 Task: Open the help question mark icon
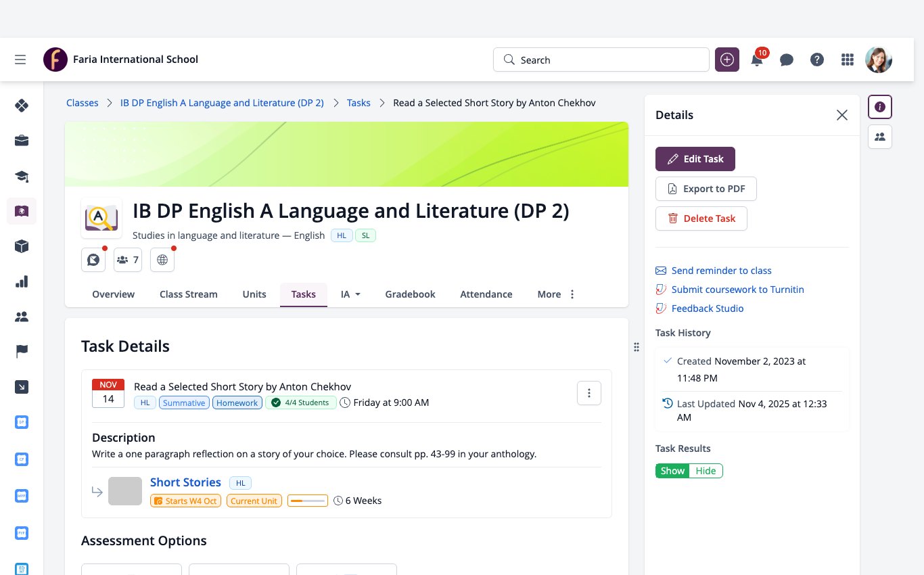pyautogui.click(x=817, y=60)
